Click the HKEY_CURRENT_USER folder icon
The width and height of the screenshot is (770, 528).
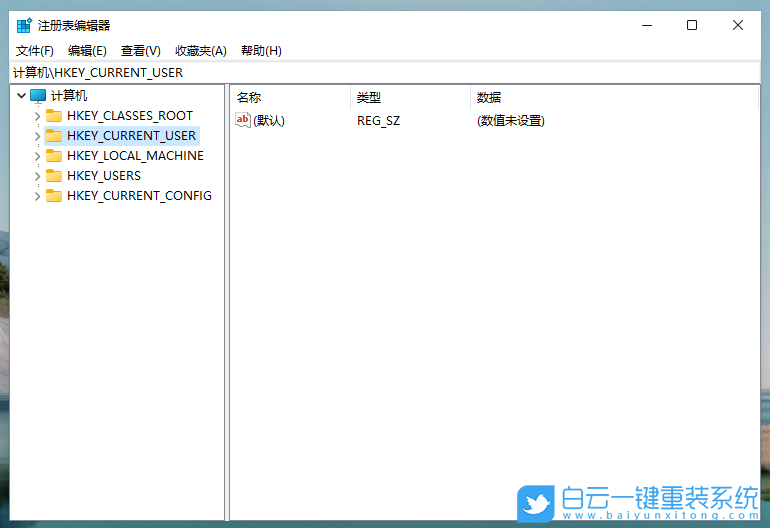tap(54, 136)
